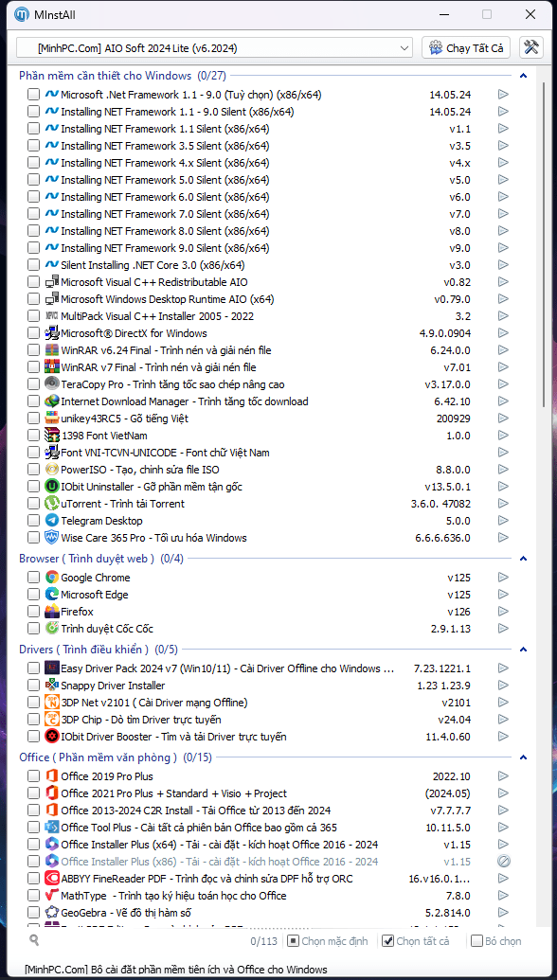
Task: Click the GeoGebra icon
Action: [x=52, y=913]
